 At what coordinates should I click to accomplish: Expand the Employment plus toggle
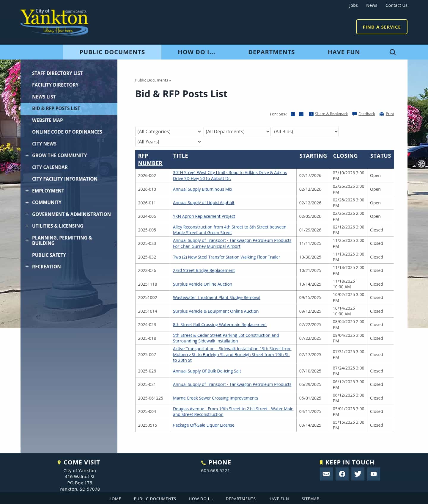click(x=27, y=191)
